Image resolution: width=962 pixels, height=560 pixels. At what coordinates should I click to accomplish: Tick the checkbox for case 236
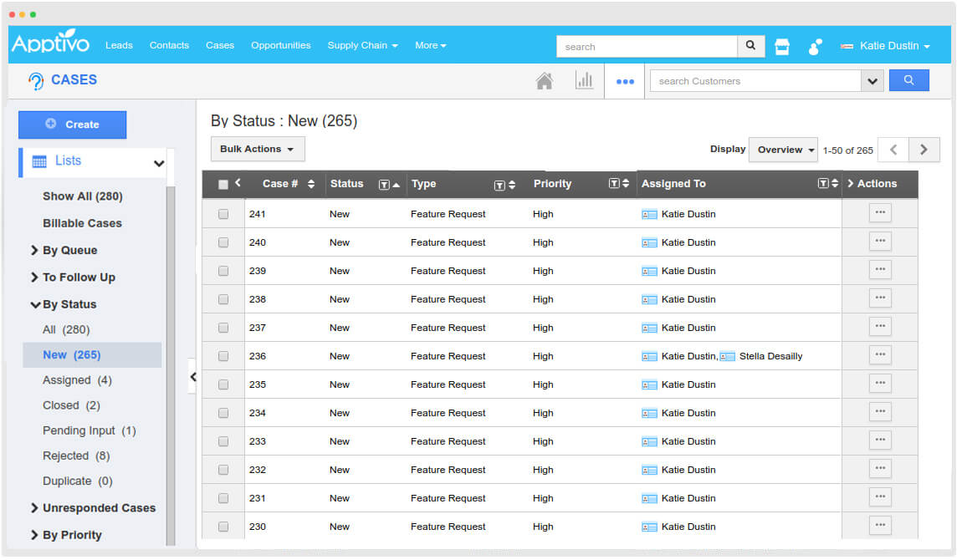(223, 356)
